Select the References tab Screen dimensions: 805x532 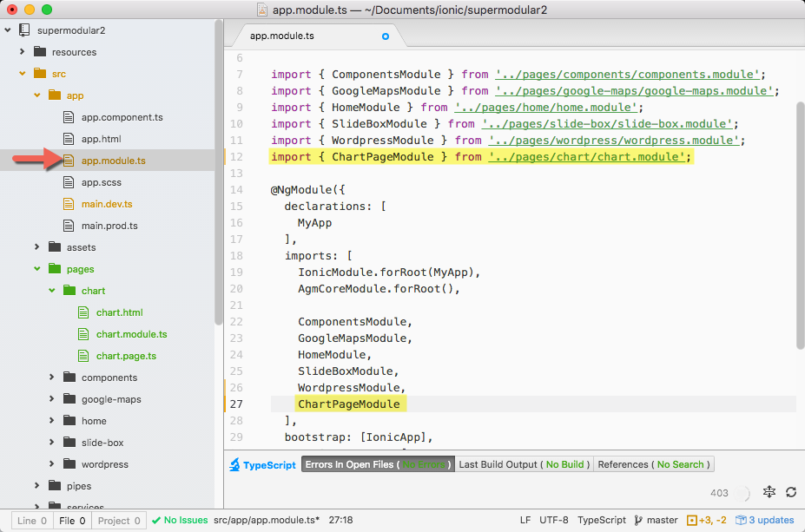[x=654, y=464]
